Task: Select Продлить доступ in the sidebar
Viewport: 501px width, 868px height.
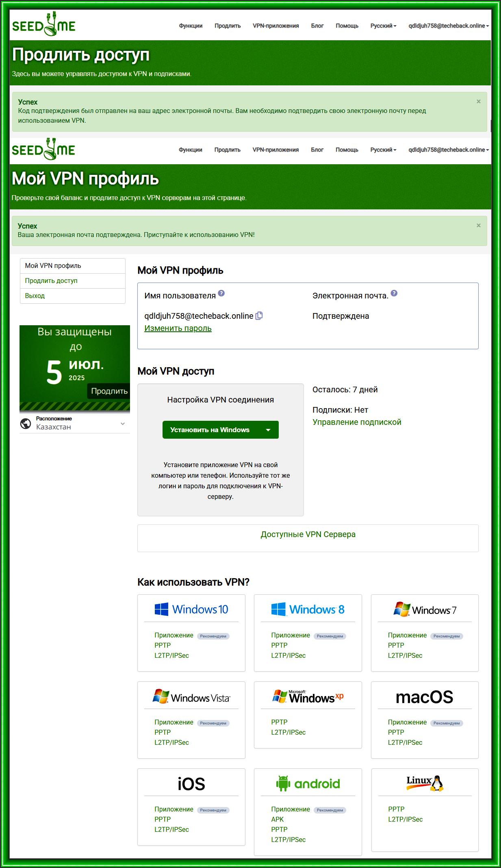Action: click(73, 281)
